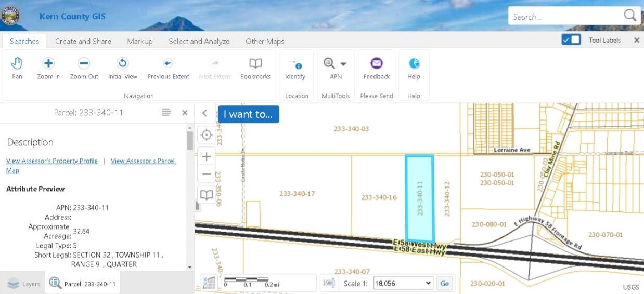Switch to the Layers panel tab
Viewport: 644px width, 294px height.
pos(23,284)
